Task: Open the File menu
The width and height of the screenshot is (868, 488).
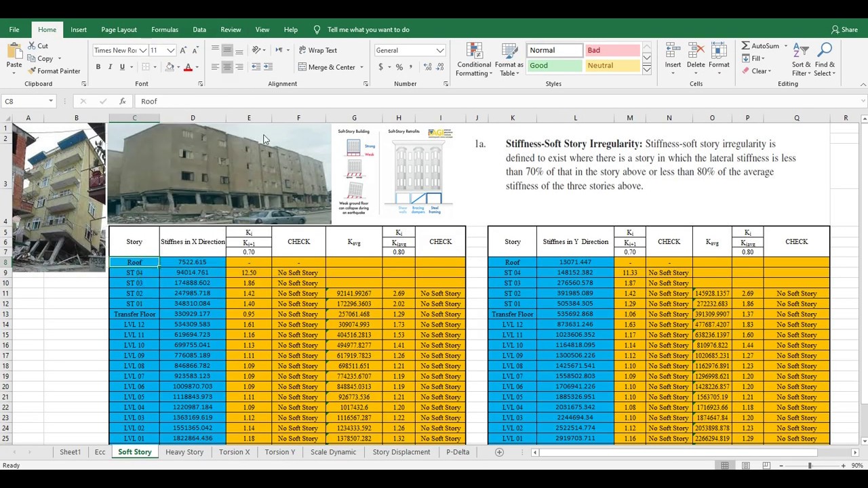Action: 14,30
